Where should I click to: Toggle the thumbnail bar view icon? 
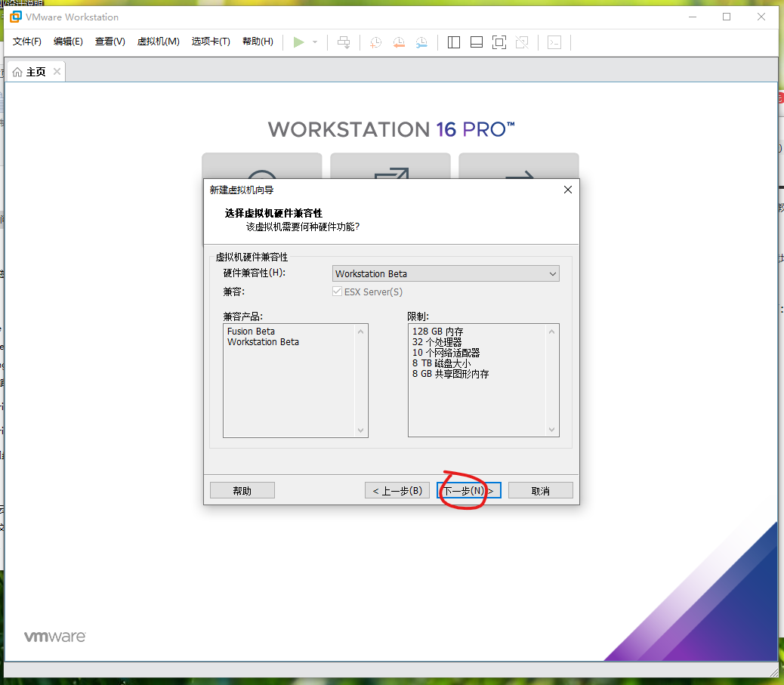(x=477, y=42)
